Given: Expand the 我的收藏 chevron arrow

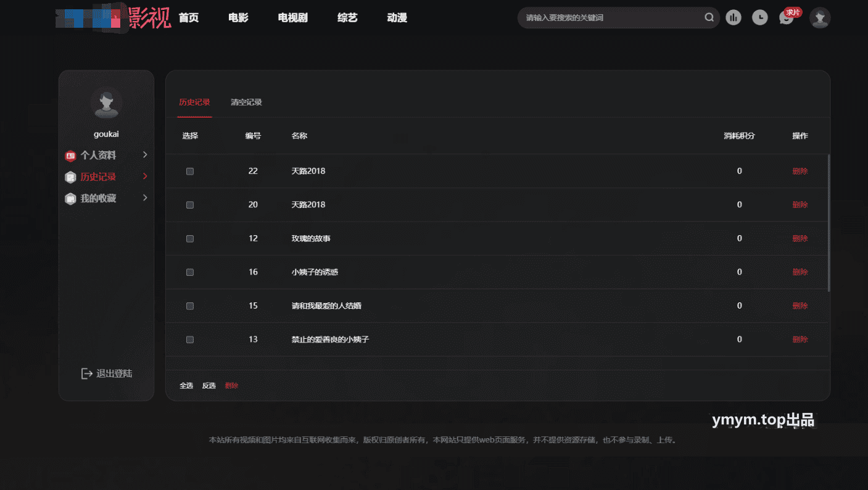Looking at the screenshot, I should click(145, 198).
